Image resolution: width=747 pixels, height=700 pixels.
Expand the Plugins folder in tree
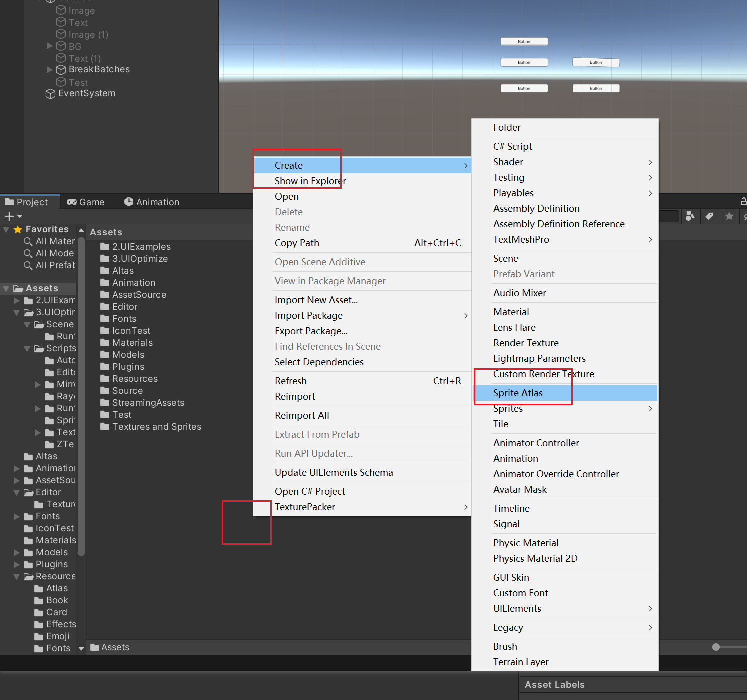pos(17,564)
